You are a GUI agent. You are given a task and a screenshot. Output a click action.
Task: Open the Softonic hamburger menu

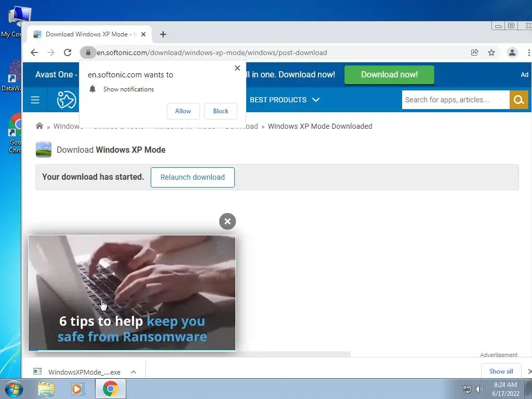coord(35,100)
